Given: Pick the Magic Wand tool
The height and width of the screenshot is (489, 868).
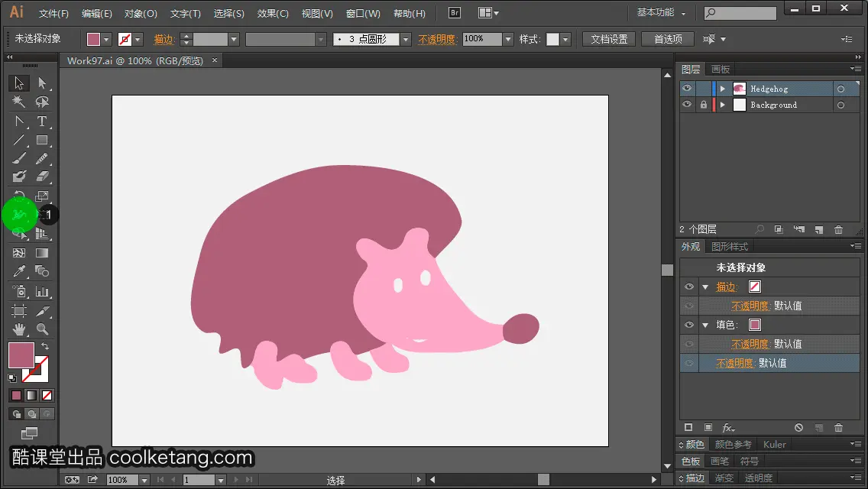Looking at the screenshot, I should 19,102.
